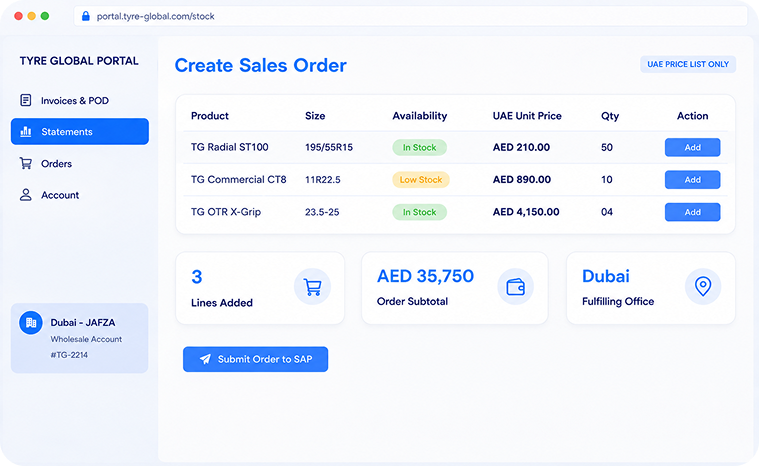Click the wallet icon in Order Subtotal card
This screenshot has width=759, height=466.
[x=516, y=287]
